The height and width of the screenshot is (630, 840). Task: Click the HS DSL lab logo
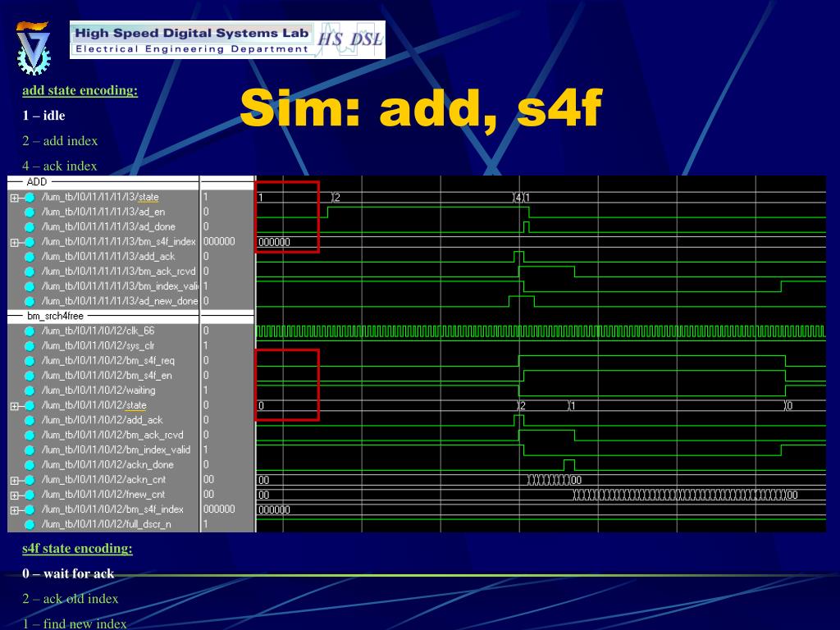[x=349, y=39]
